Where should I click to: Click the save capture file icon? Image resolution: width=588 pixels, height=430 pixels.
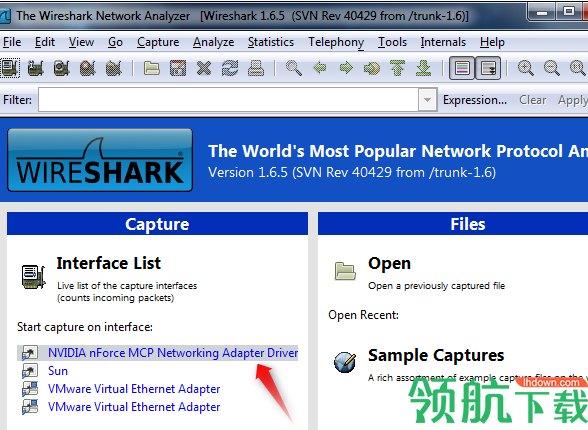178,69
